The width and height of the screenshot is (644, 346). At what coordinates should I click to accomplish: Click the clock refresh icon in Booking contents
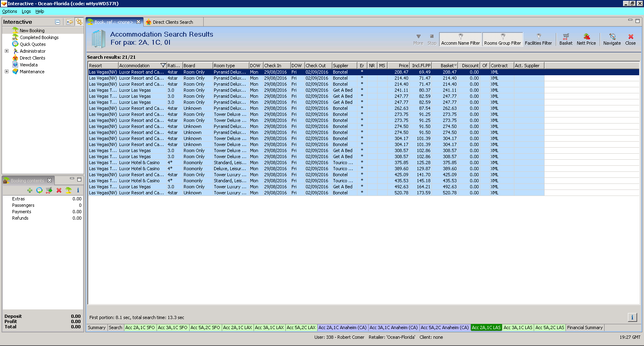pos(39,190)
